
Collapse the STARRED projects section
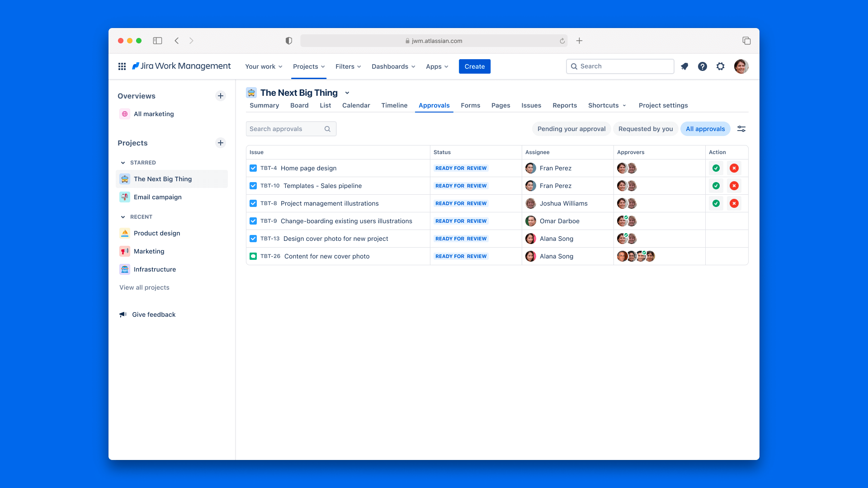point(123,163)
